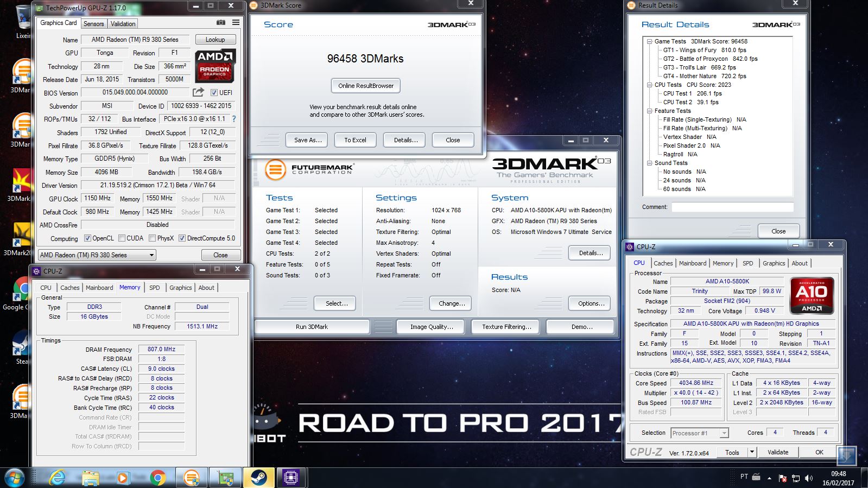Toggle the DirectCompute 5.0 checkbox

(x=182, y=238)
